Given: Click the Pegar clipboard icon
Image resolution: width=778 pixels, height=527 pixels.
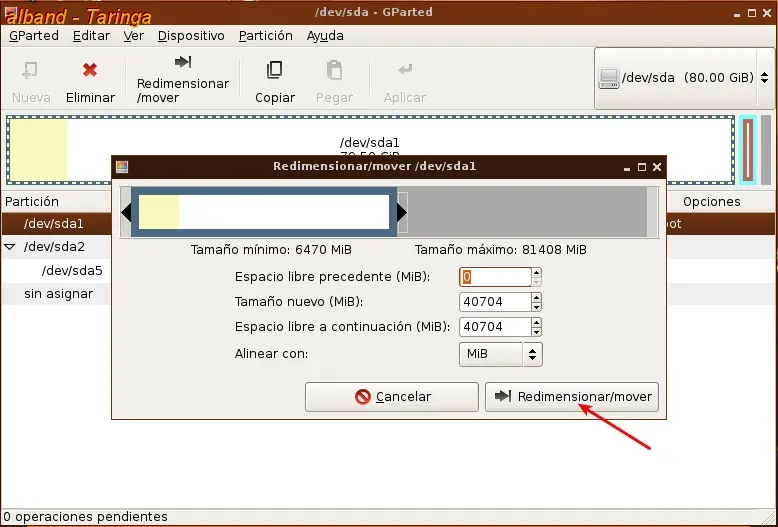Looking at the screenshot, I should click(x=334, y=70).
